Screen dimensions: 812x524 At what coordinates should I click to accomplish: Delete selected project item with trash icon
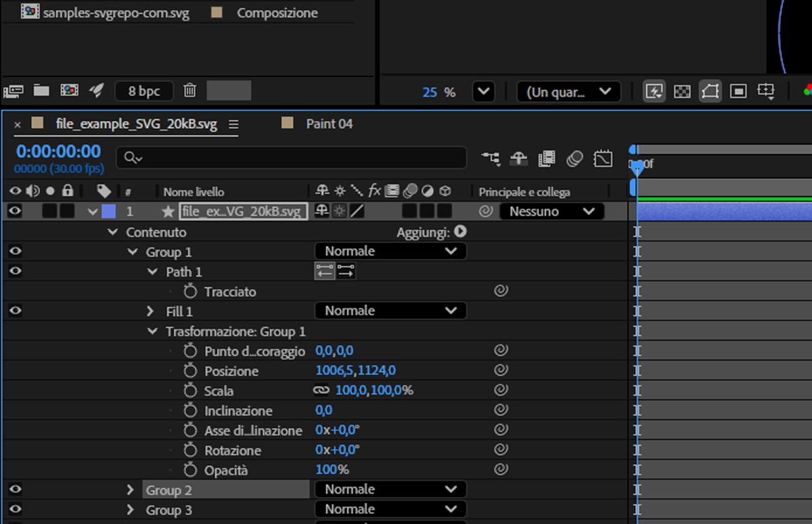(190, 91)
